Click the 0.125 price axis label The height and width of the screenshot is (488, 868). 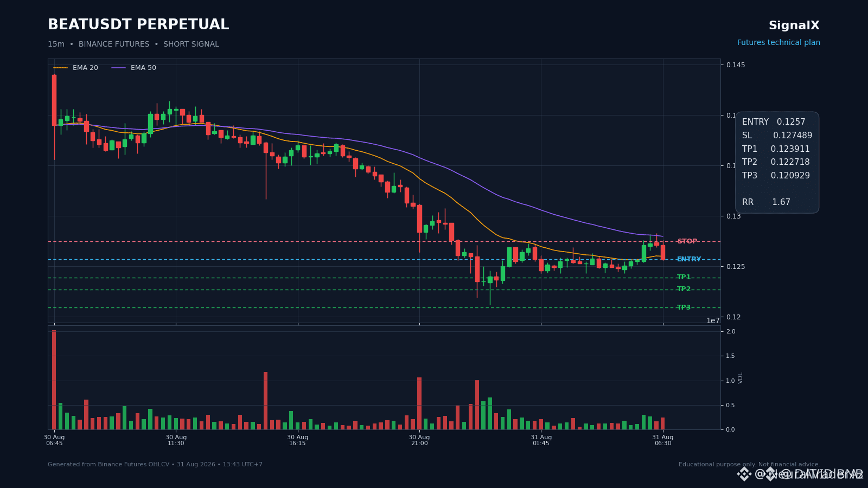[x=736, y=267]
